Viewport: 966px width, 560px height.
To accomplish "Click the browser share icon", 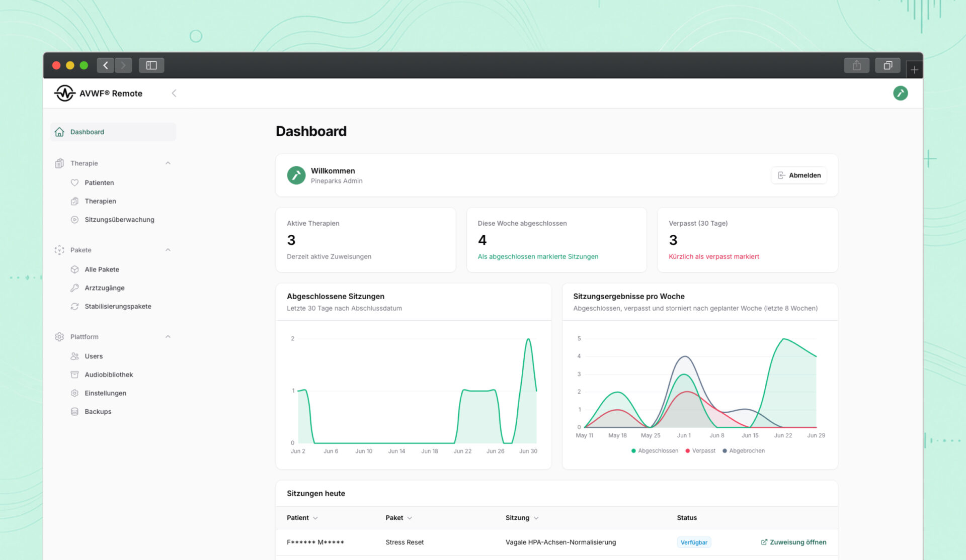I will (856, 65).
